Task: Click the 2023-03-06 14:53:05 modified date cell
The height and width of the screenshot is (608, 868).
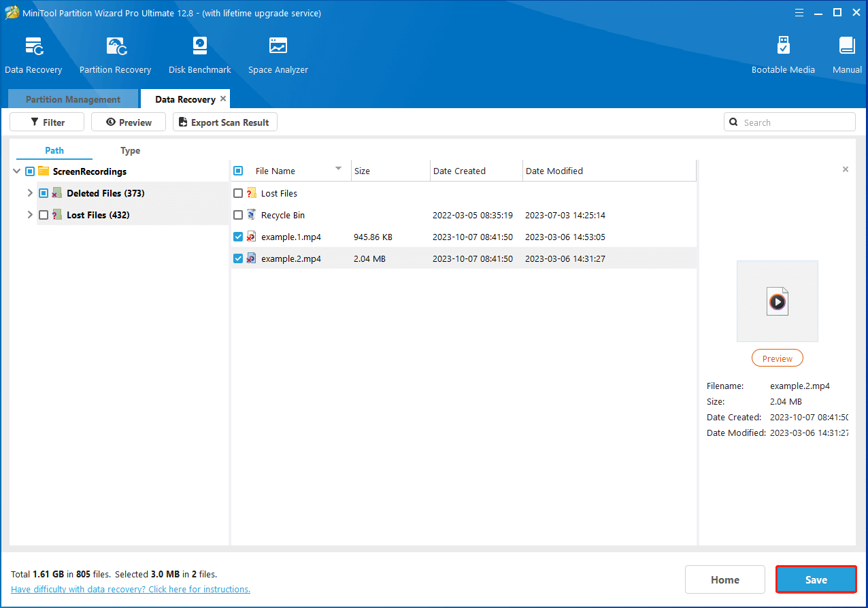Action: (565, 237)
